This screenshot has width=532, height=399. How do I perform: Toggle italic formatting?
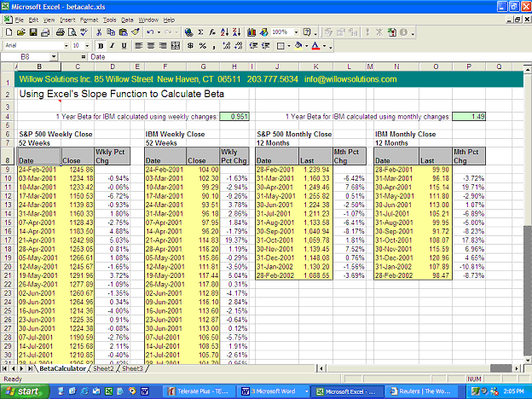pos(113,46)
